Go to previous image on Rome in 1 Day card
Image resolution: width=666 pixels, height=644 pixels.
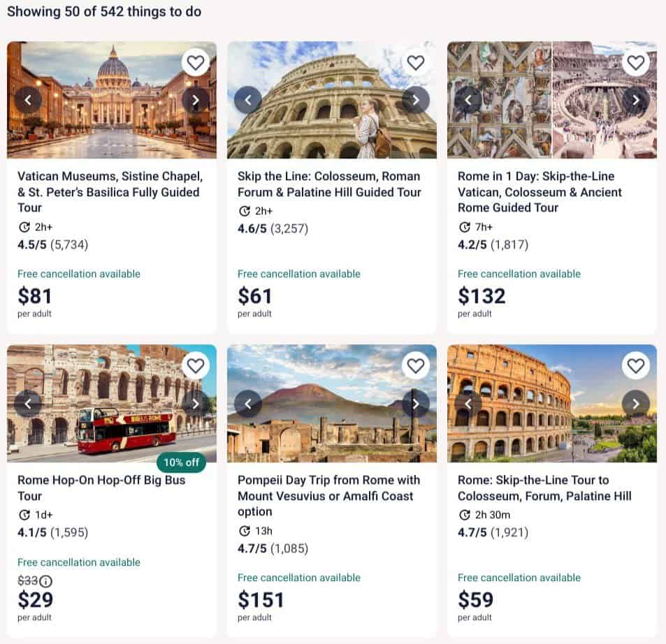[x=468, y=100]
